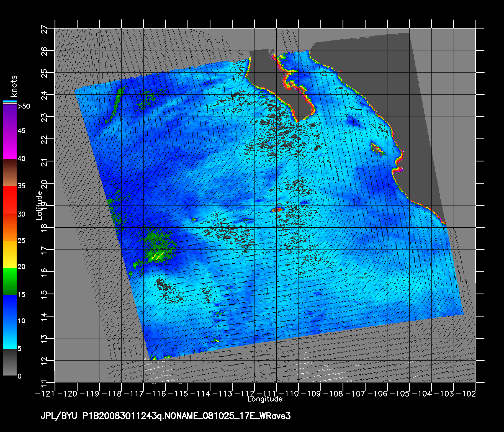Click longitude label "−114"
The image size is (504, 432).
(x=200, y=394)
